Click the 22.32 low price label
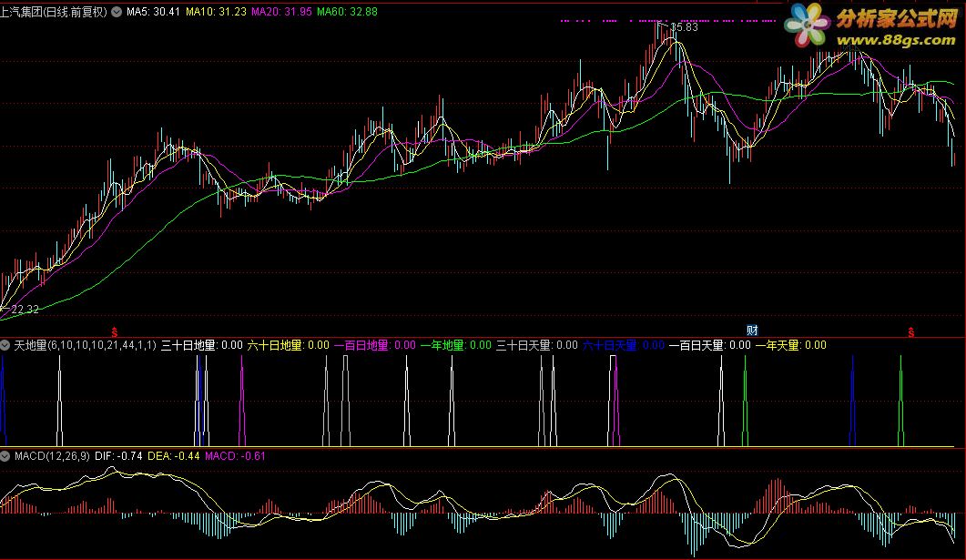The image size is (966, 560). click(25, 310)
